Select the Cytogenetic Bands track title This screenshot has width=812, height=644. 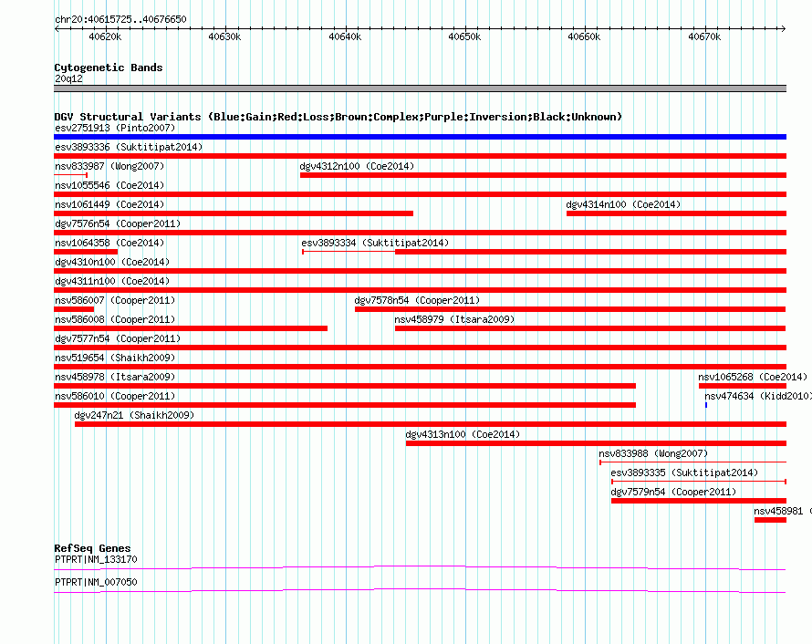click(109, 68)
